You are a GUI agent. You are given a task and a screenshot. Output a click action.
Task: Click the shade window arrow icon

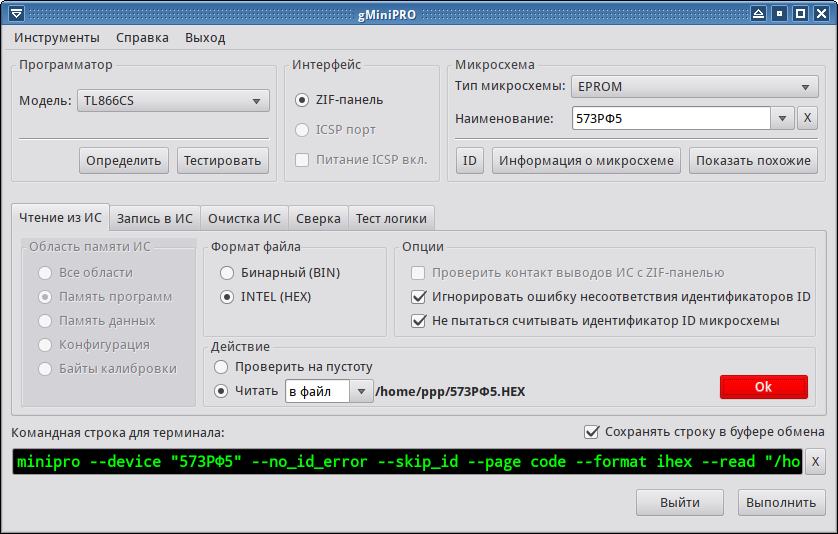click(758, 13)
